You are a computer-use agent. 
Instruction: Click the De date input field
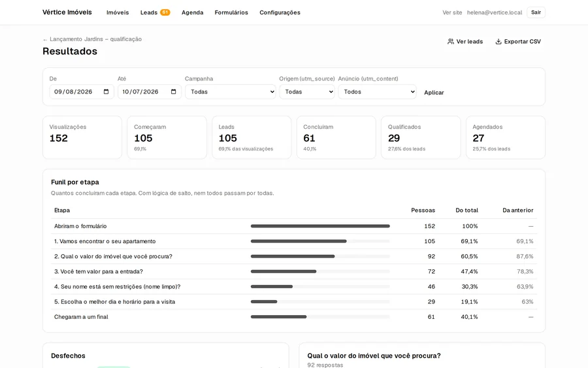coord(82,92)
